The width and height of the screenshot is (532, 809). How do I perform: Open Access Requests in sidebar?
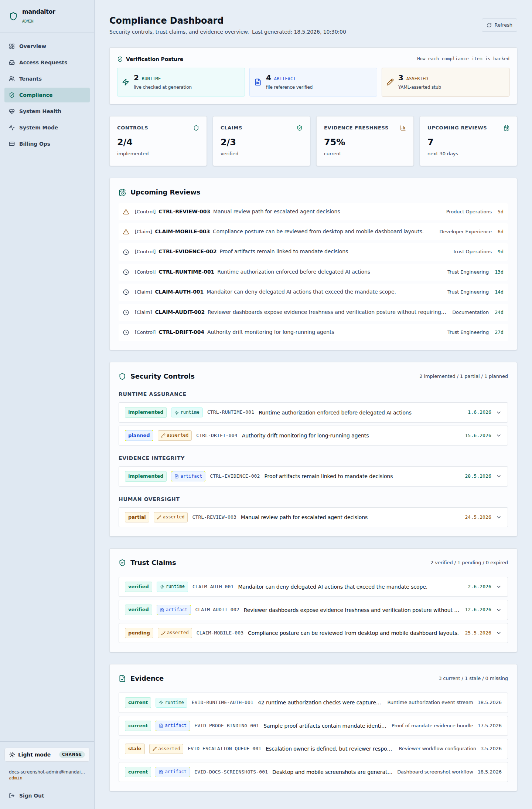pyautogui.click(x=47, y=62)
